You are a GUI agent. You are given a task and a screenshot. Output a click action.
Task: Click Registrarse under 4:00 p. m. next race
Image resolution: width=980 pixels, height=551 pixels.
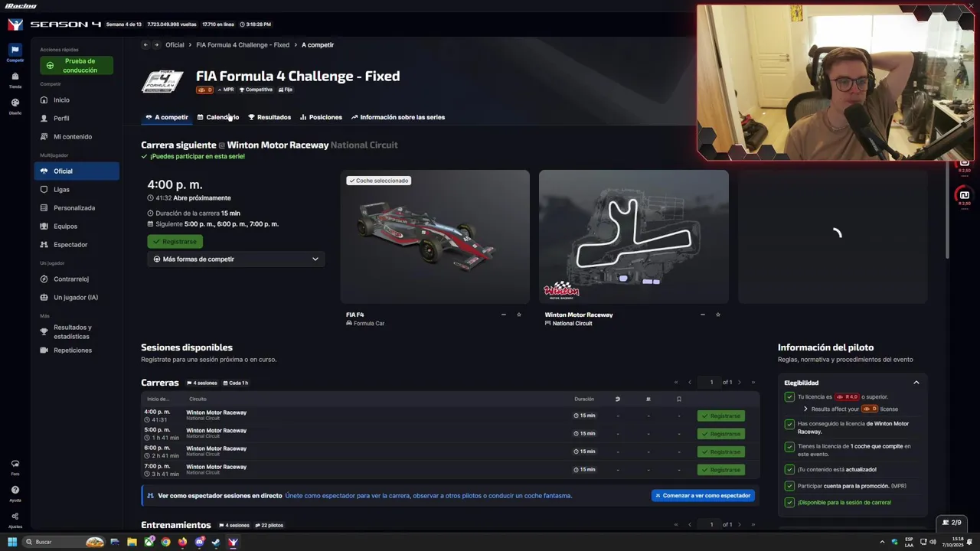(x=175, y=242)
